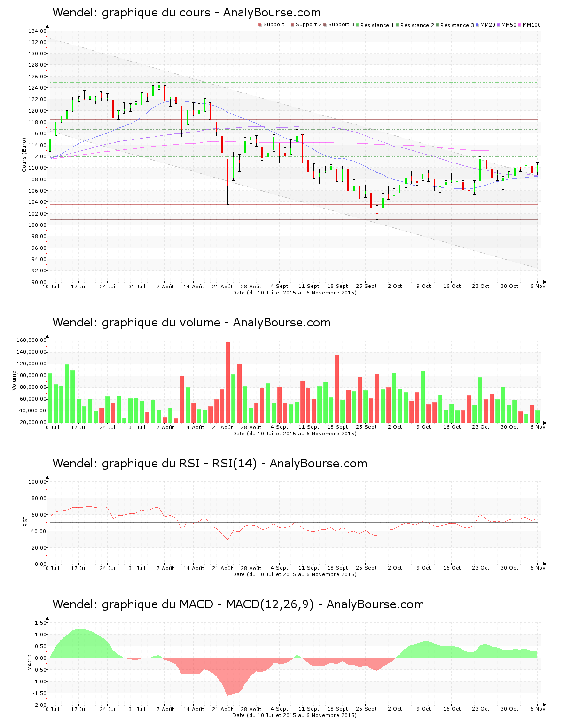Click '4 Sept' date tick on MACD chart
Image resolution: width=564 pixels, height=728 pixels.
(280, 709)
